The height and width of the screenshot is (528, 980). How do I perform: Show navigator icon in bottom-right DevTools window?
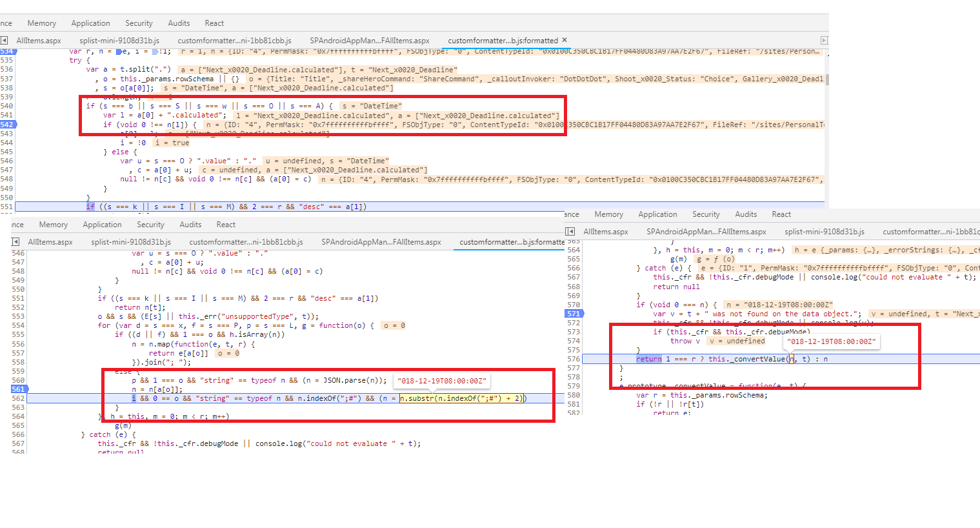(x=570, y=231)
